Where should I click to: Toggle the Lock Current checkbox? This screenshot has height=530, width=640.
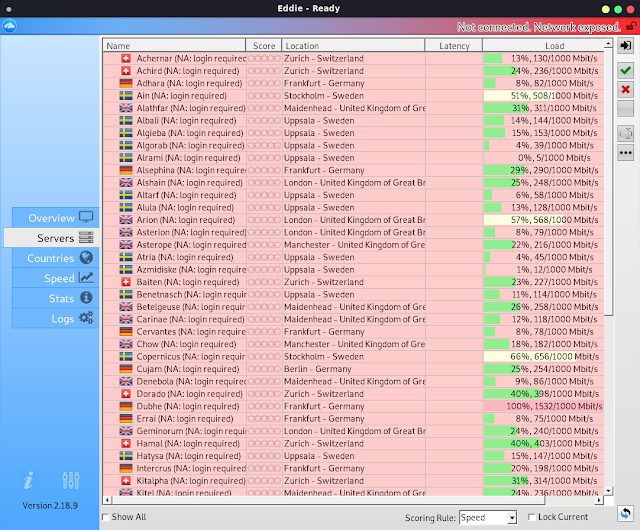pos(531,517)
